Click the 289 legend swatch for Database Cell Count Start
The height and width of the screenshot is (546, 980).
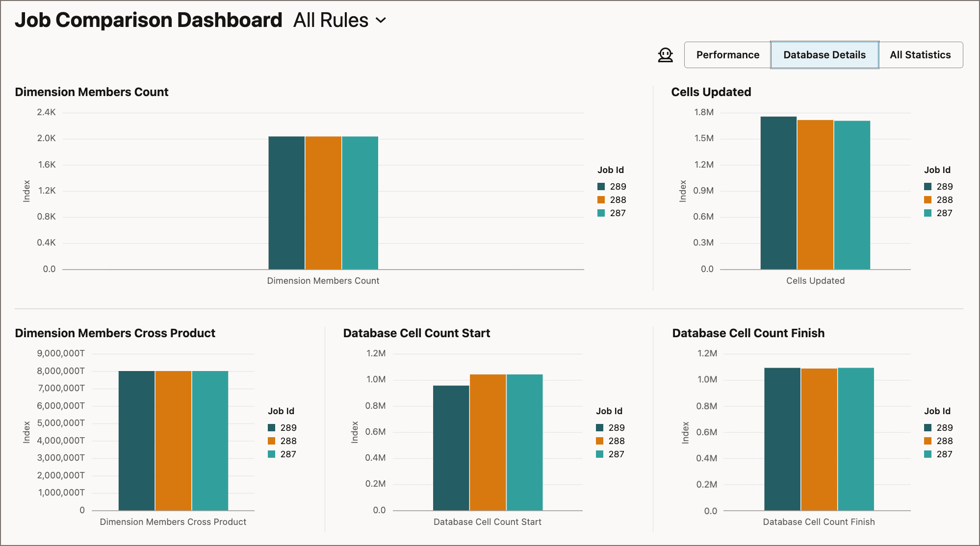600,427
